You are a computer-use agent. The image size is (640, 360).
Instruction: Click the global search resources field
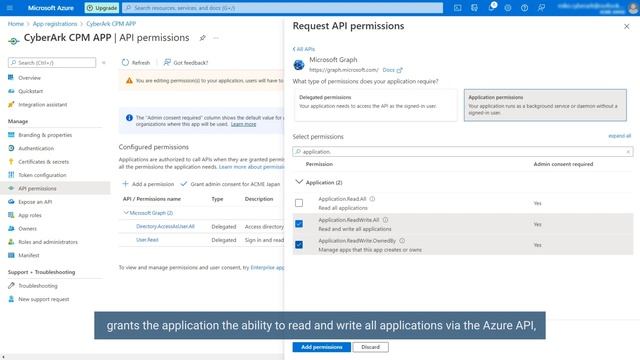point(282,8)
